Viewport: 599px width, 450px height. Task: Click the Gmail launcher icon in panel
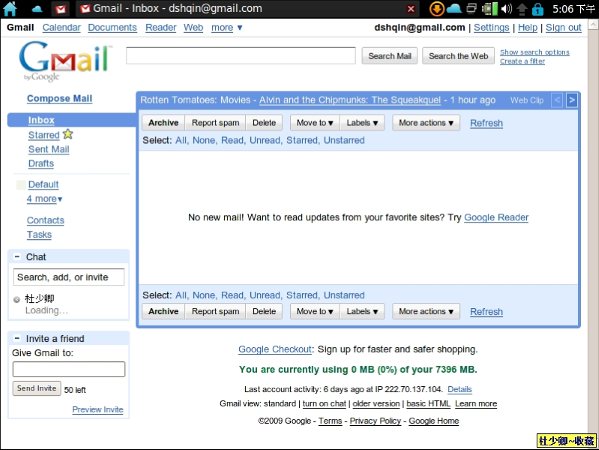click(61, 9)
